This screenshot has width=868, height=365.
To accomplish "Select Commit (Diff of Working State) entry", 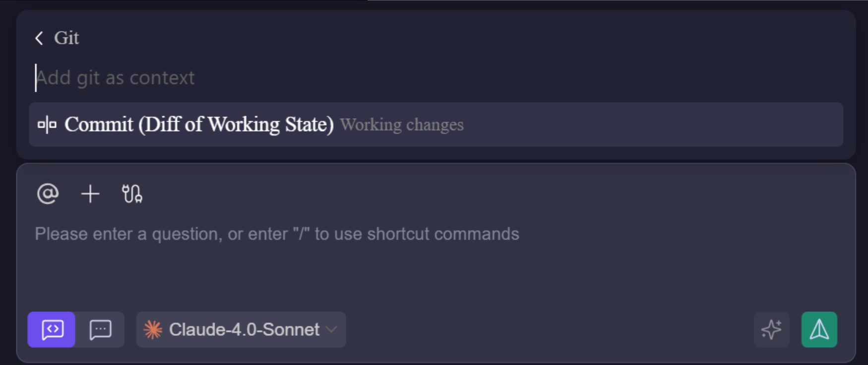I will (x=199, y=125).
